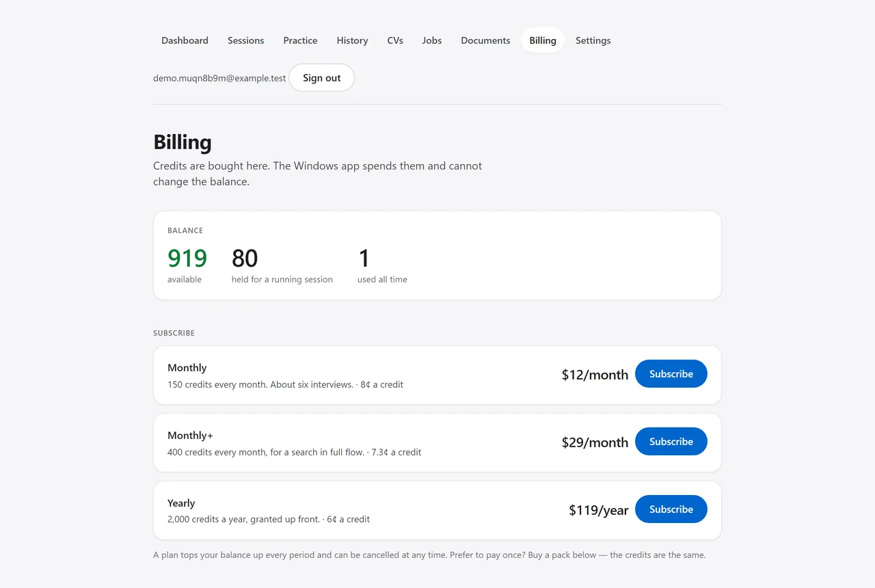The height and width of the screenshot is (588, 875).
Task: Open the History tab
Action: (352, 40)
